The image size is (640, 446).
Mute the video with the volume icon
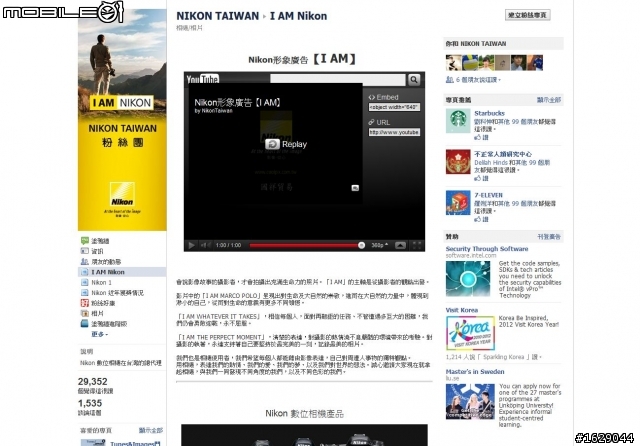205,245
